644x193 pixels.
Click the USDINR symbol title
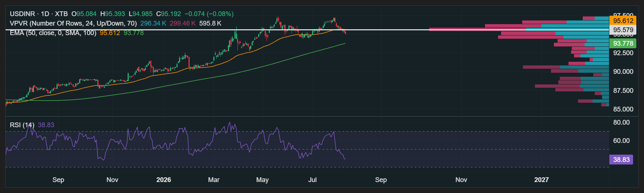tap(22, 14)
